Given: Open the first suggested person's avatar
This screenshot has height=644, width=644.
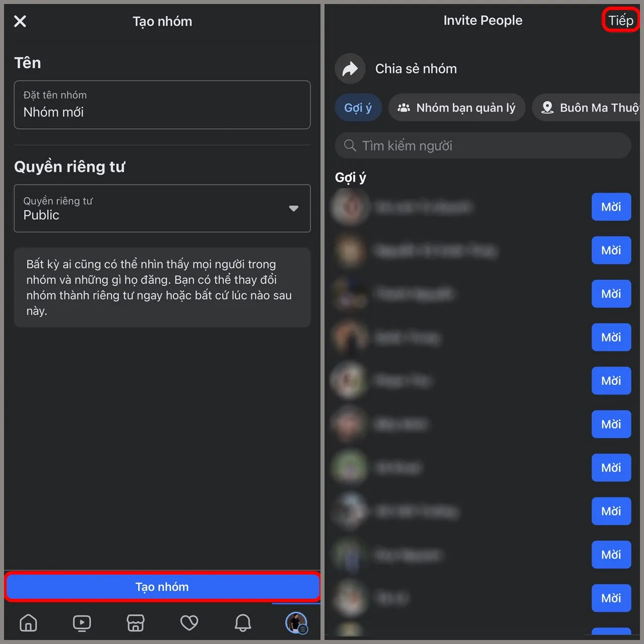Looking at the screenshot, I should tap(351, 207).
